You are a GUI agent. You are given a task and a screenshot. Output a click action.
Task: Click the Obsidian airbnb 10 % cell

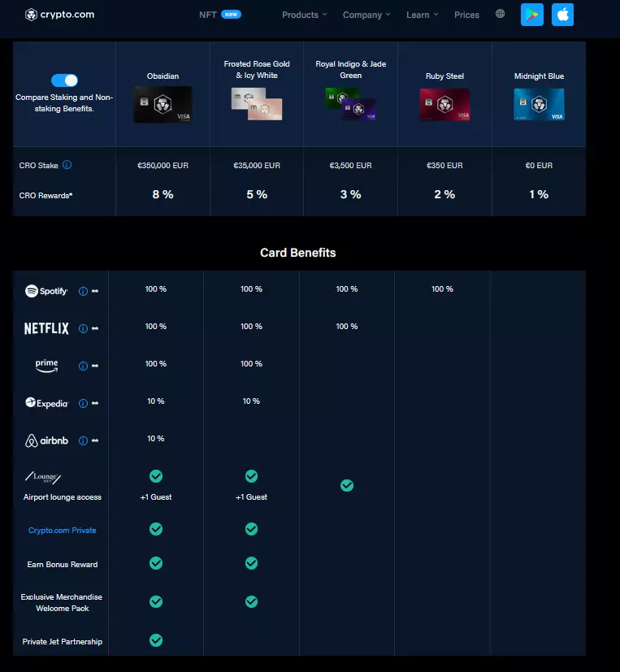coord(156,439)
